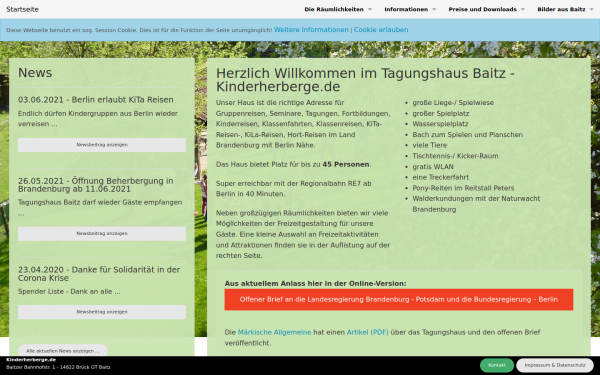
Task: Click paragraph about Regionalbahn RE7 ab Berlin
Action: (x=293, y=189)
